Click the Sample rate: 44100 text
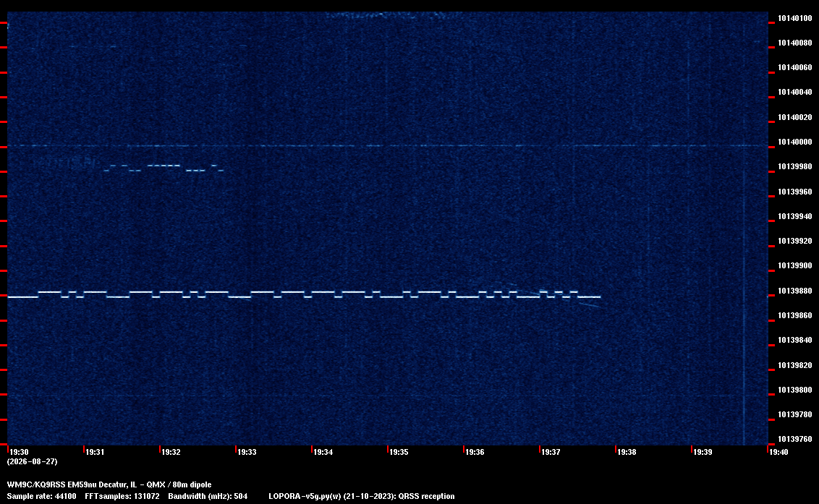819x504 pixels. 41,496
